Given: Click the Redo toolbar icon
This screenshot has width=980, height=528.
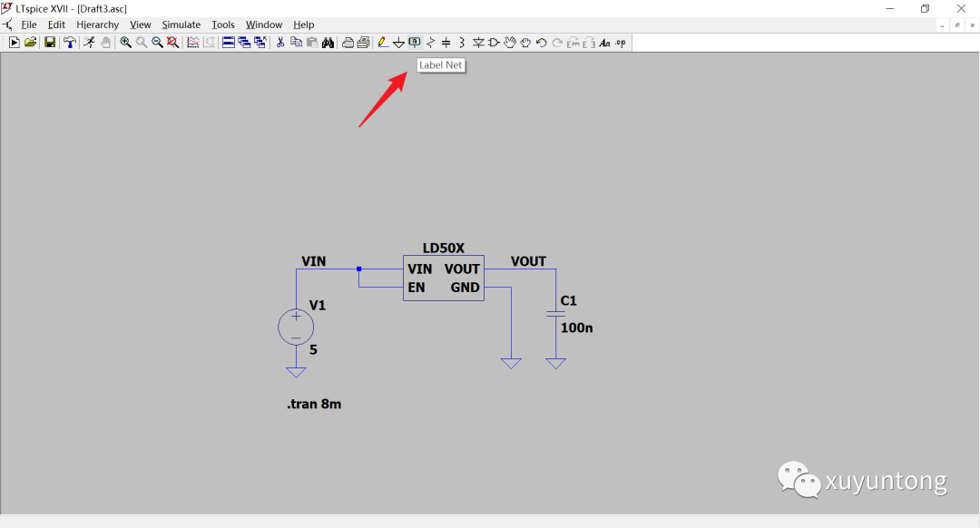Looking at the screenshot, I should (557, 43).
